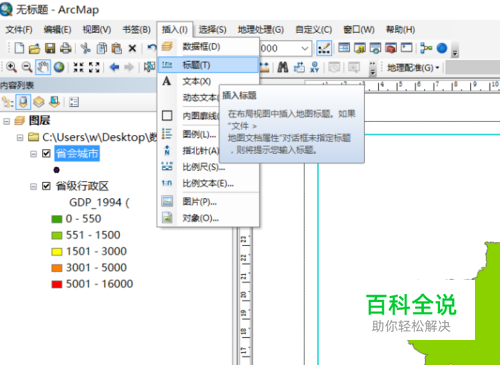Select the GDP_1994 field heading
The width and height of the screenshot is (500, 365).
point(99,202)
